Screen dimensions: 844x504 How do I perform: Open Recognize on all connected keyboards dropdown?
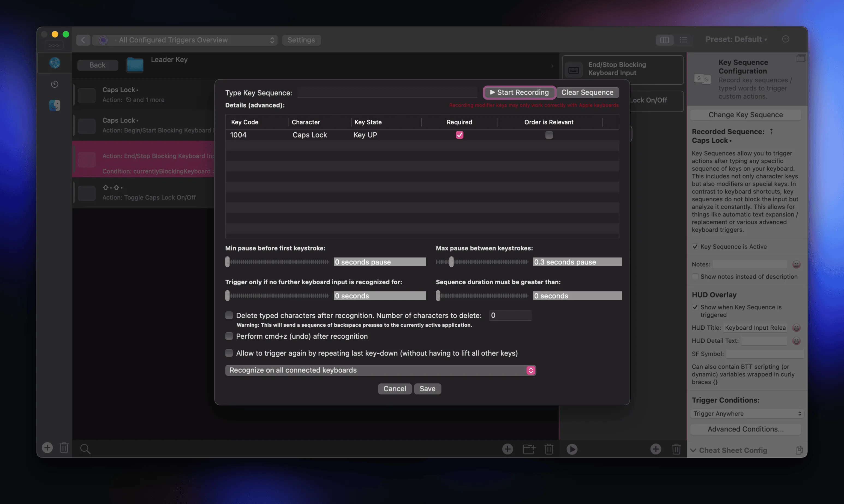click(x=380, y=370)
